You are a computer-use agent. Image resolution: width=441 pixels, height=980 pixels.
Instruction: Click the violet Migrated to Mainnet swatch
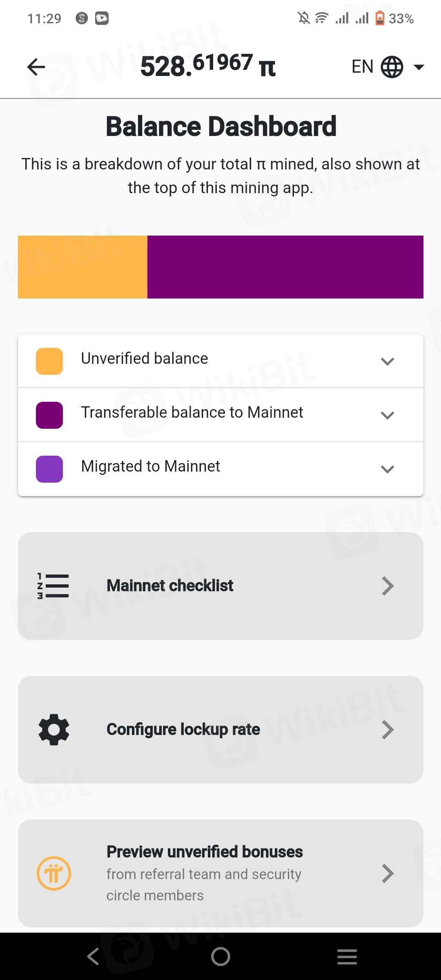(49, 469)
